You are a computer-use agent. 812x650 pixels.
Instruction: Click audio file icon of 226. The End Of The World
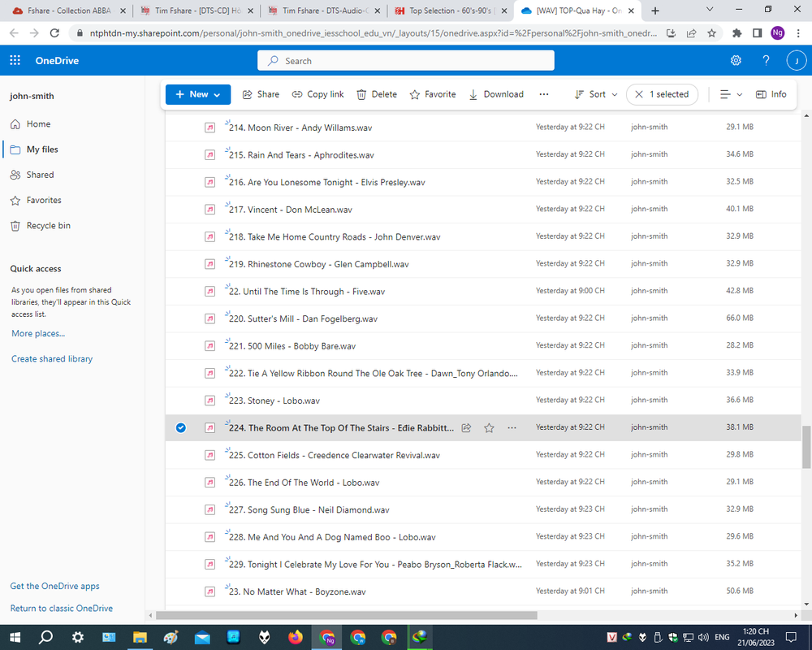[x=209, y=483]
